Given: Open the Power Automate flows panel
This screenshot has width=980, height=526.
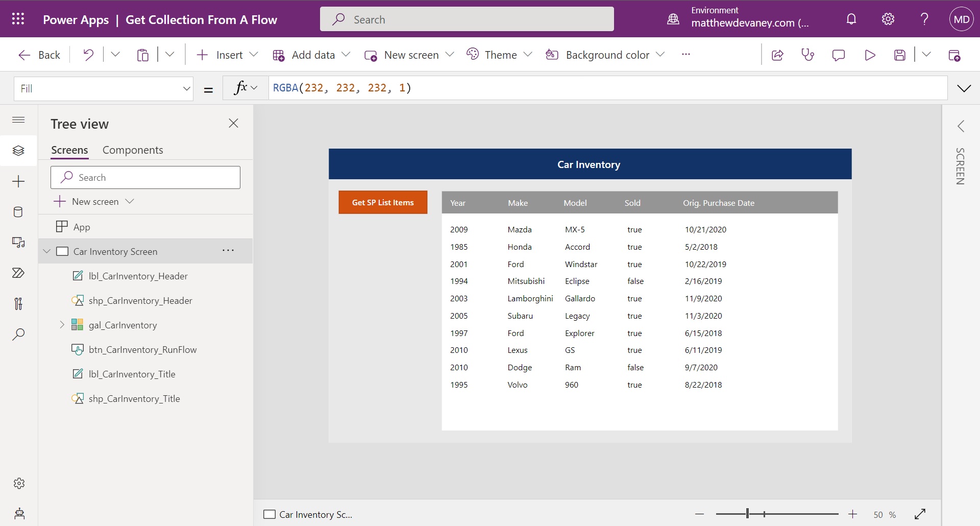Looking at the screenshot, I should pos(18,273).
